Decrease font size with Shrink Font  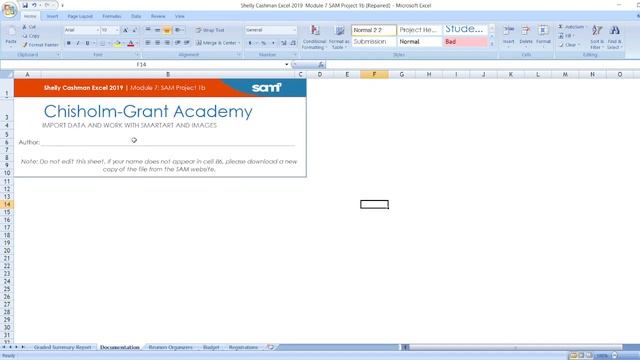point(135,30)
